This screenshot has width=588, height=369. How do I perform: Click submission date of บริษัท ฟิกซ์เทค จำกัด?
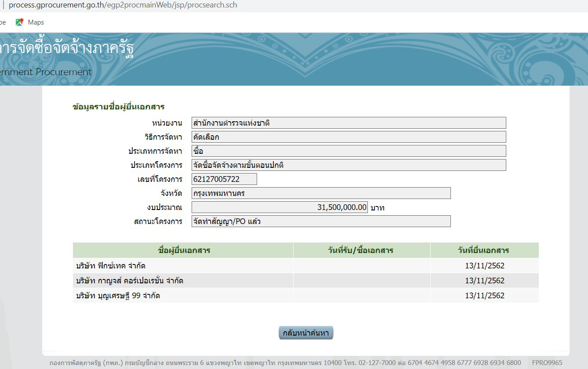click(484, 266)
